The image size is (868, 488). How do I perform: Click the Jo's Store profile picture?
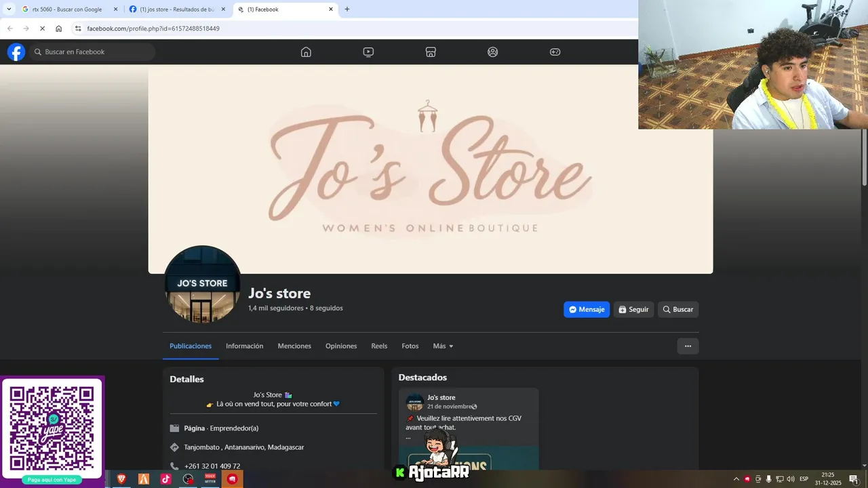pos(202,284)
